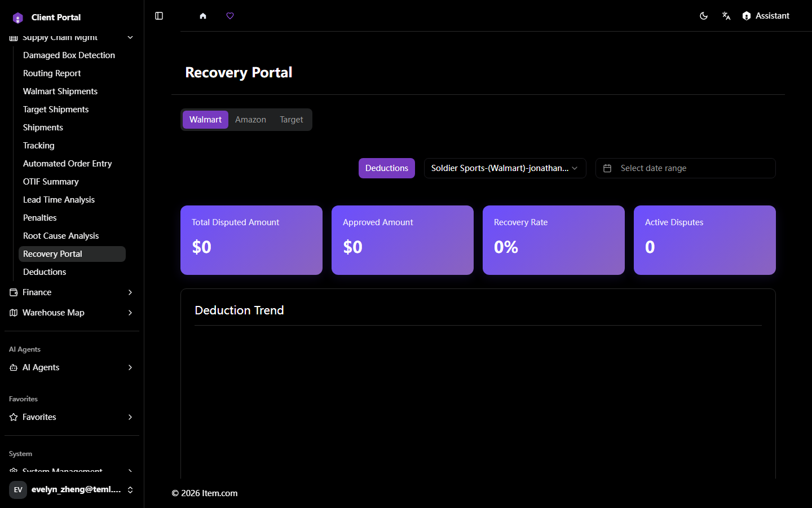Click the purple heart favorite icon
812x508 pixels.
tap(230, 16)
